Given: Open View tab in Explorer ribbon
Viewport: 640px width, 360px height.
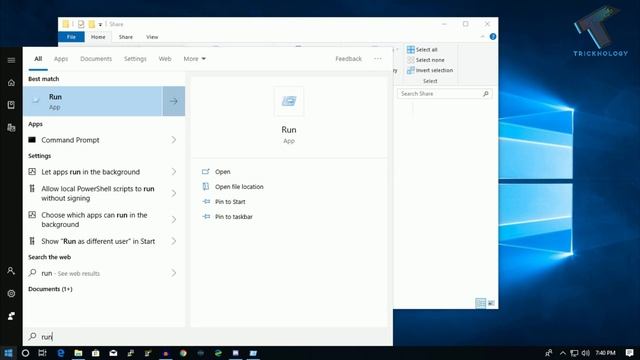Looking at the screenshot, I should pos(152,37).
